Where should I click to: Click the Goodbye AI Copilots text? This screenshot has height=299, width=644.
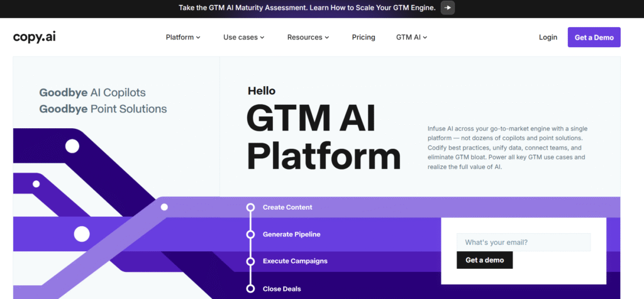(x=92, y=93)
